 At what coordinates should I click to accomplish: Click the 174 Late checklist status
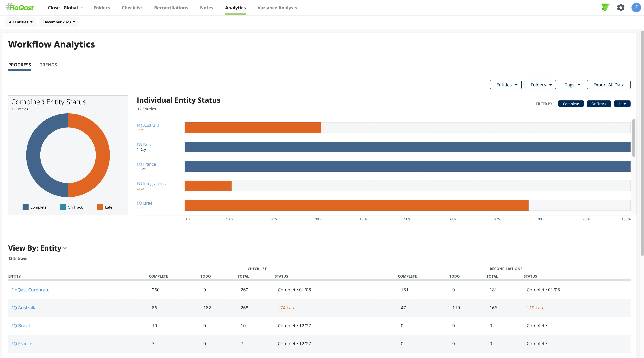coord(286,308)
